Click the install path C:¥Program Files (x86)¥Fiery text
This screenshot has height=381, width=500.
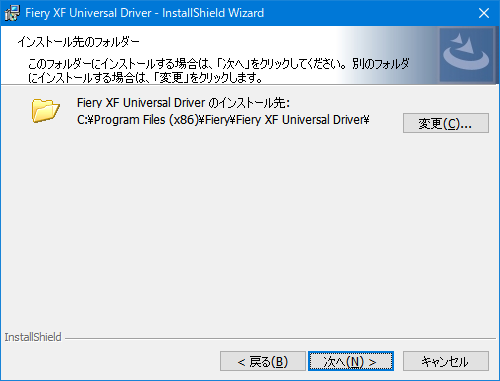223,120
